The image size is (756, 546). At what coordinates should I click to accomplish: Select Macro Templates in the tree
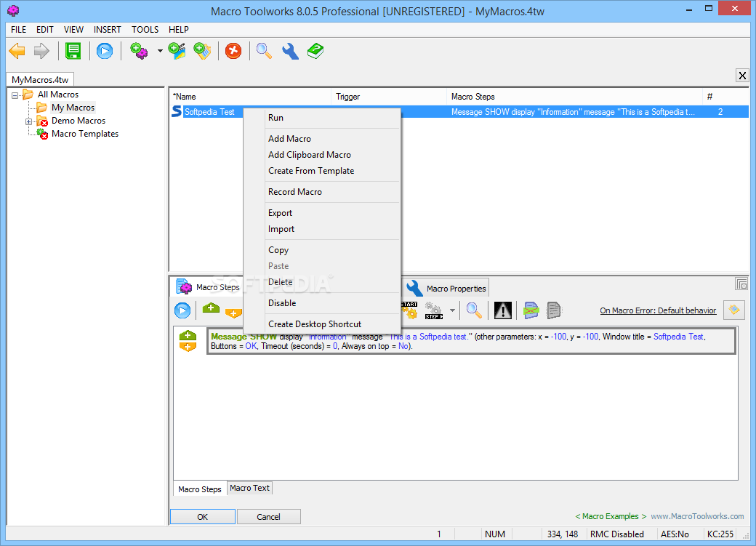click(85, 134)
